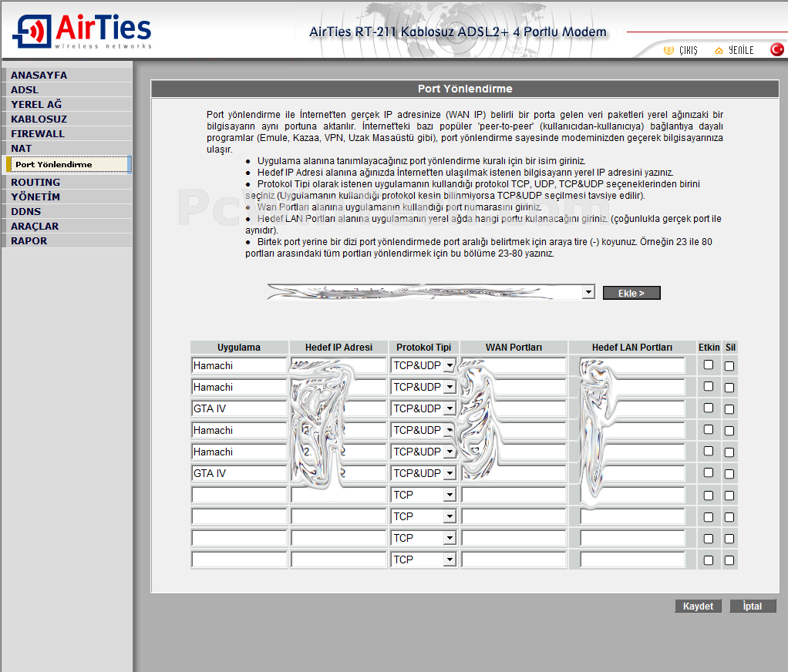The width and height of the screenshot is (788, 672).
Task: Open ADSL menu item
Action: (x=67, y=89)
